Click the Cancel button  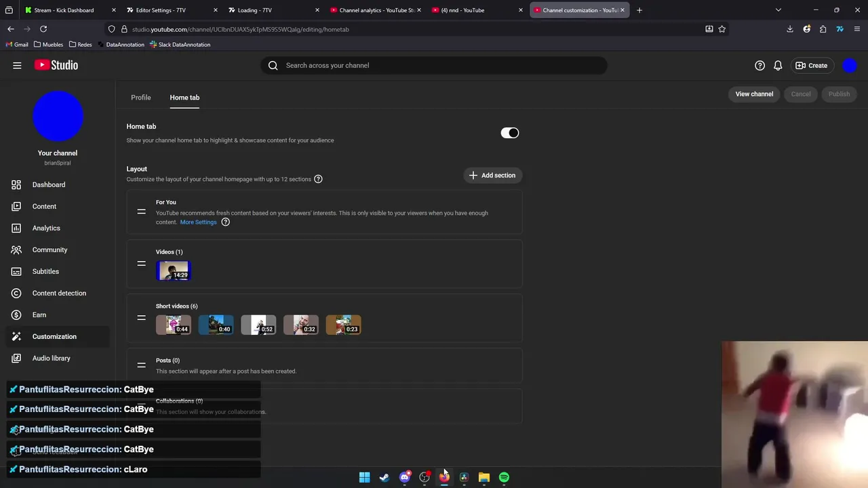tap(801, 94)
